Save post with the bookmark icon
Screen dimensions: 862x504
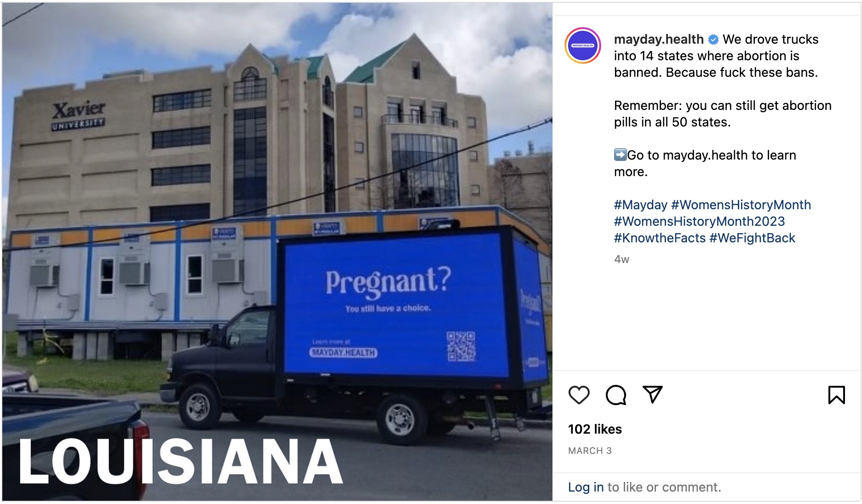pos(836,395)
